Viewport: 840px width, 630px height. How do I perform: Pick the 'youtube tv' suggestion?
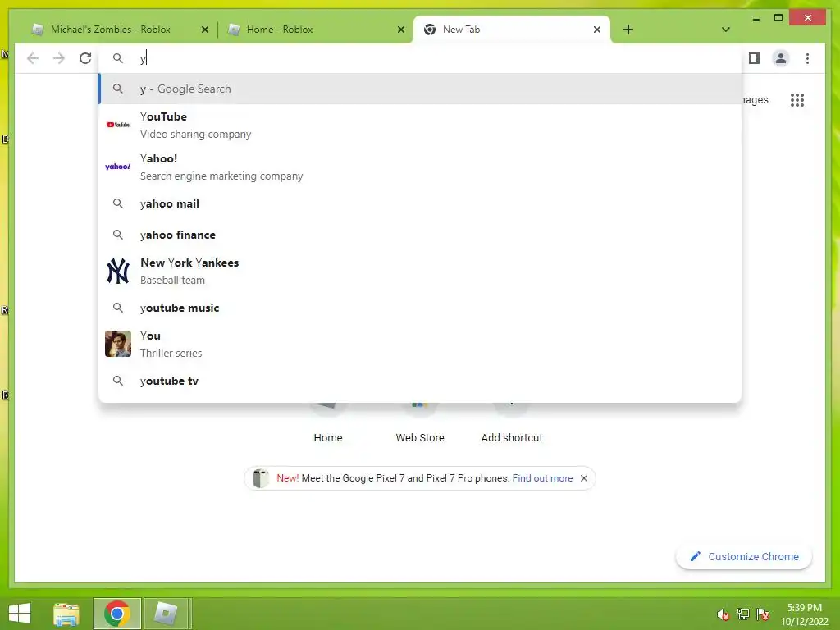pos(421,381)
